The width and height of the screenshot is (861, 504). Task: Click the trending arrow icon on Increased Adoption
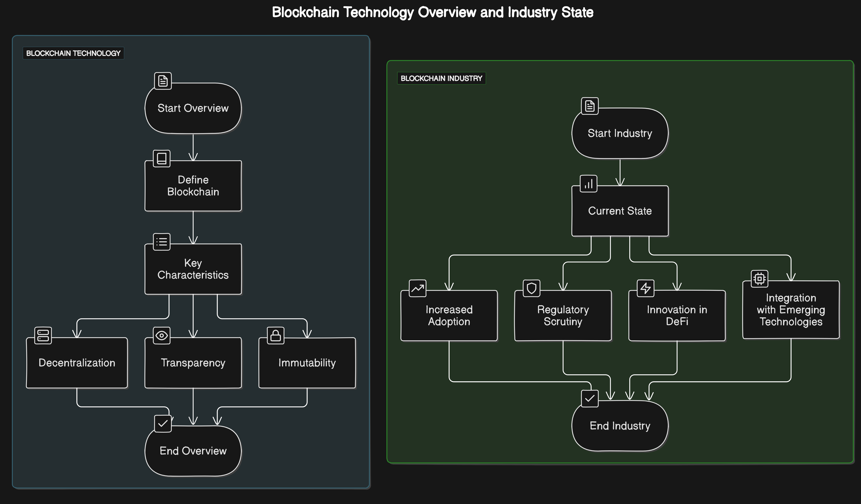click(417, 289)
